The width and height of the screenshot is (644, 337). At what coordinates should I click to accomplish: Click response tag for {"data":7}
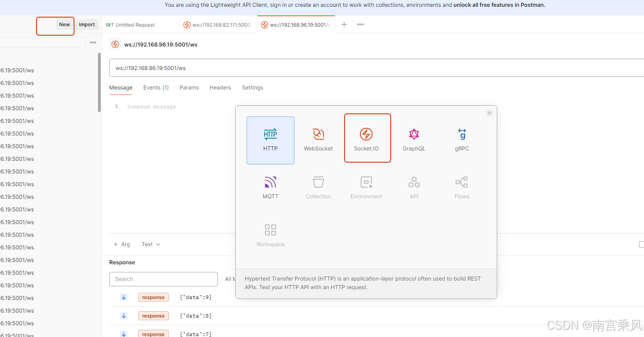pyautogui.click(x=154, y=334)
